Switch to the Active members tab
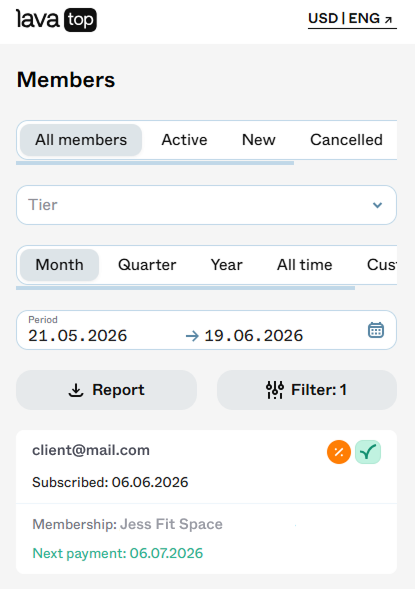The width and height of the screenshot is (415, 589). 184,140
